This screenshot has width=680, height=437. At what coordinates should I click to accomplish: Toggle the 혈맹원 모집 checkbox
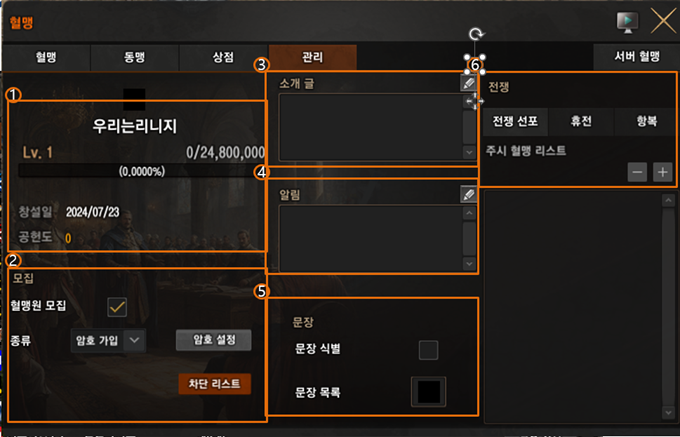point(117,307)
